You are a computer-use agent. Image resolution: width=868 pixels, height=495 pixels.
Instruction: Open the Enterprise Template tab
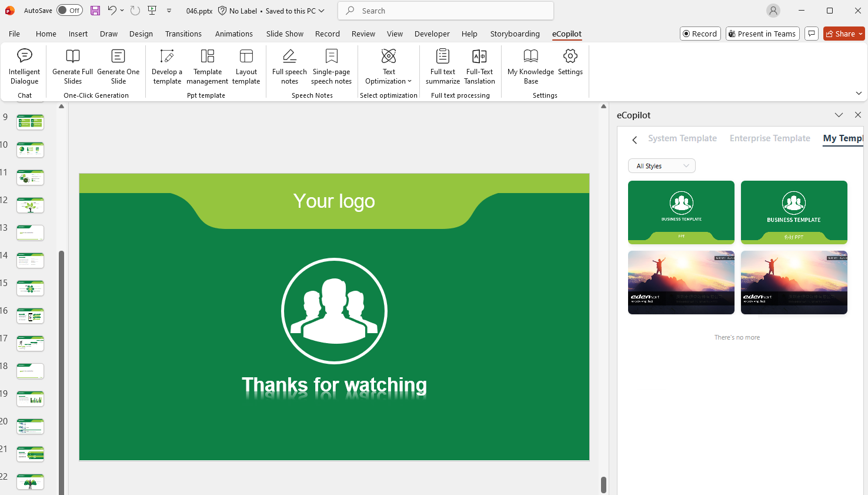(770, 138)
